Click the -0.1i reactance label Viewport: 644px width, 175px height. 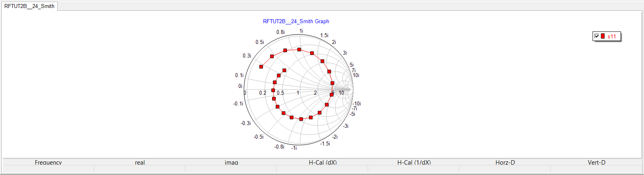pyautogui.click(x=238, y=103)
